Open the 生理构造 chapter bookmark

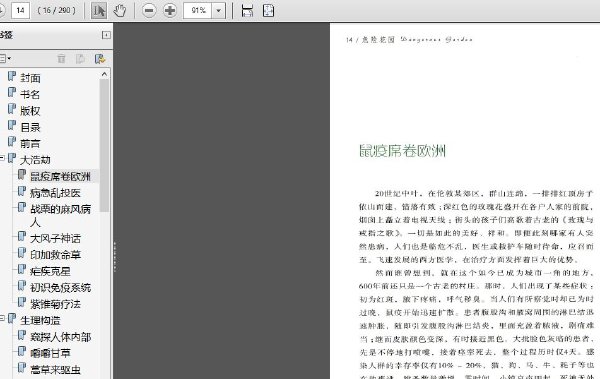coord(40,320)
